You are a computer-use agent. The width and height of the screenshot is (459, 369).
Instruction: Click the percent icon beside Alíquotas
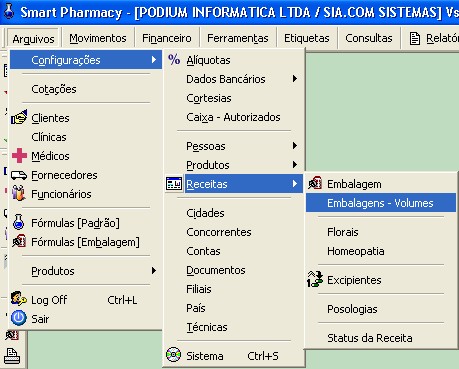coord(174,60)
